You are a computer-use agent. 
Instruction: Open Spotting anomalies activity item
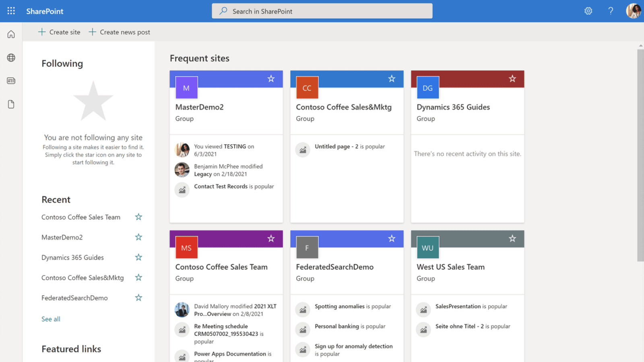click(x=353, y=306)
